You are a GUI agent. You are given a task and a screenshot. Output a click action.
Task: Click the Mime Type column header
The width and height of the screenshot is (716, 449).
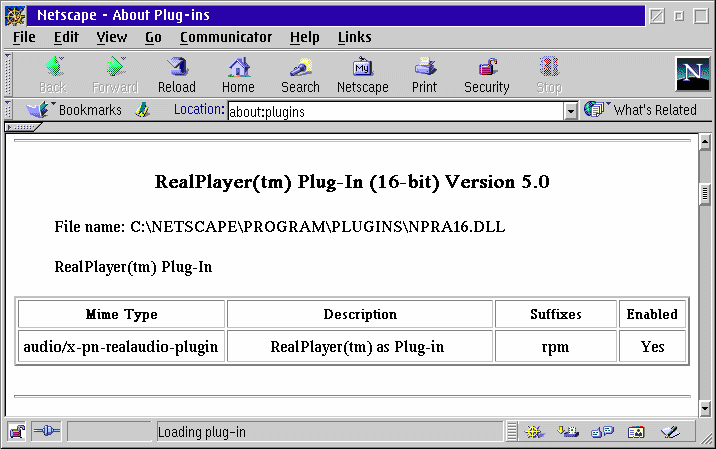[x=121, y=314]
